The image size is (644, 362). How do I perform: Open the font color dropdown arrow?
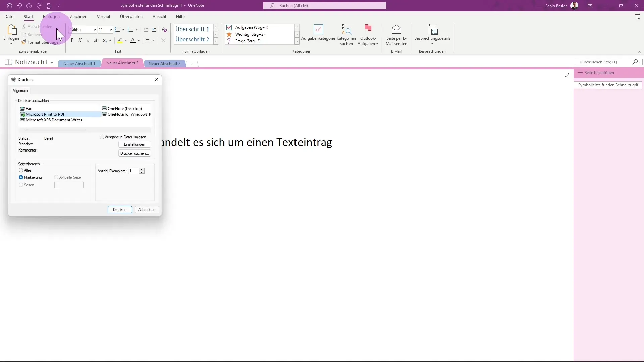click(139, 41)
